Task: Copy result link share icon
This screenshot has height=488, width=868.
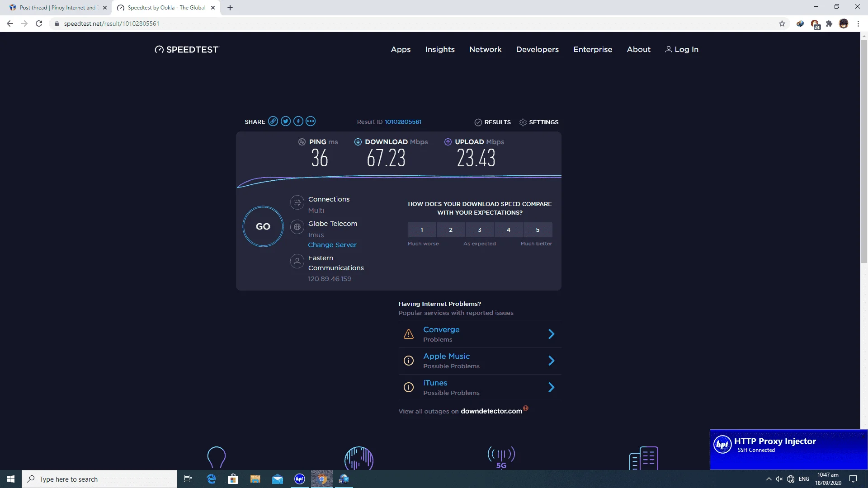Action: (x=273, y=121)
